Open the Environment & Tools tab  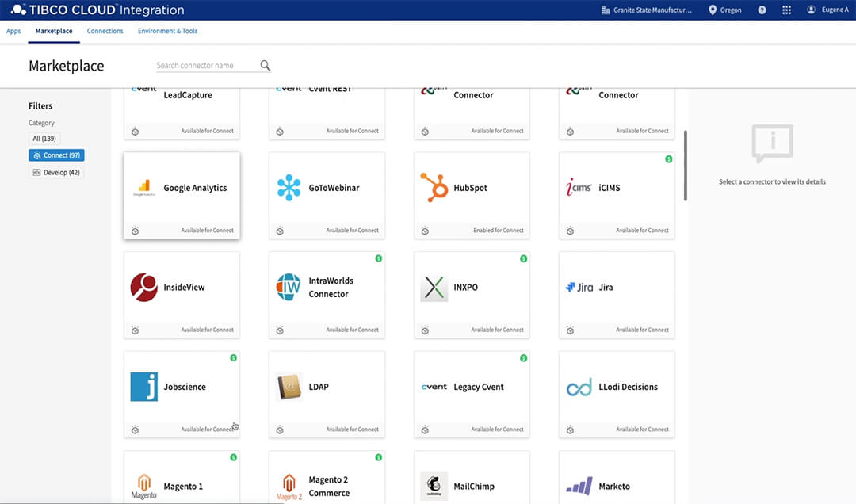(x=167, y=31)
